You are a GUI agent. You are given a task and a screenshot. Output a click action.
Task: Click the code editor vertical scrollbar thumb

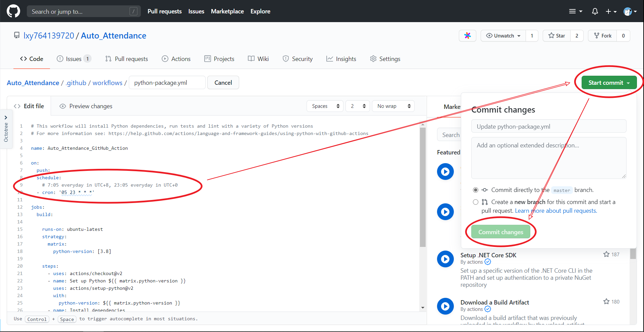[x=423, y=188]
